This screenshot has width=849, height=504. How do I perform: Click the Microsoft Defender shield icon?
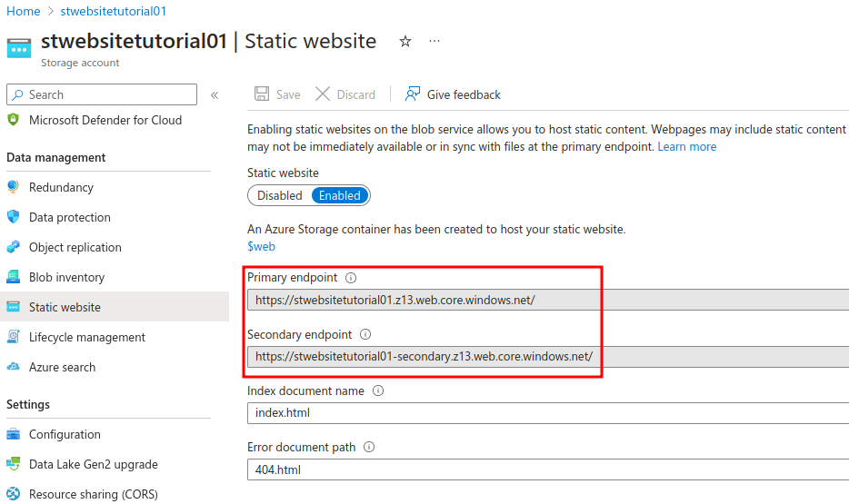[13, 120]
